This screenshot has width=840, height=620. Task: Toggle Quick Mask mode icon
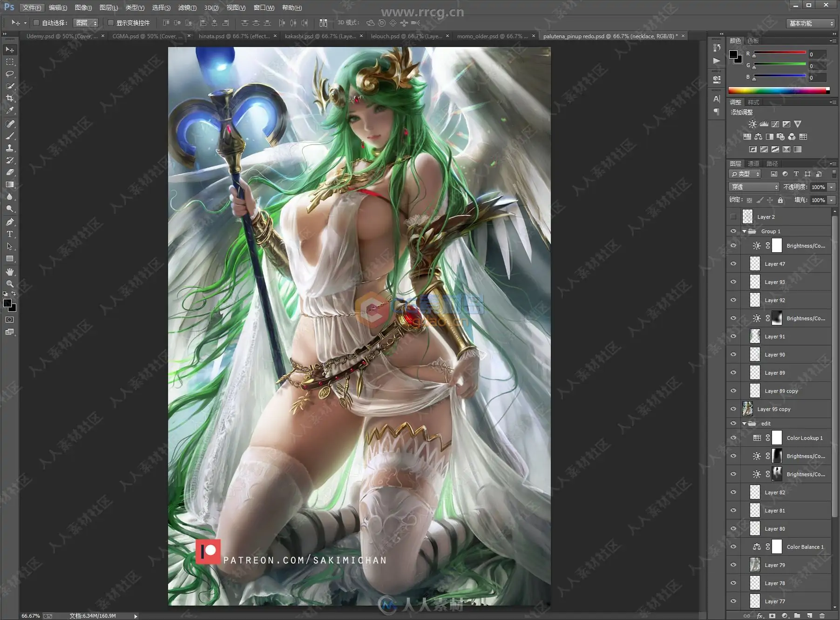coord(10,320)
